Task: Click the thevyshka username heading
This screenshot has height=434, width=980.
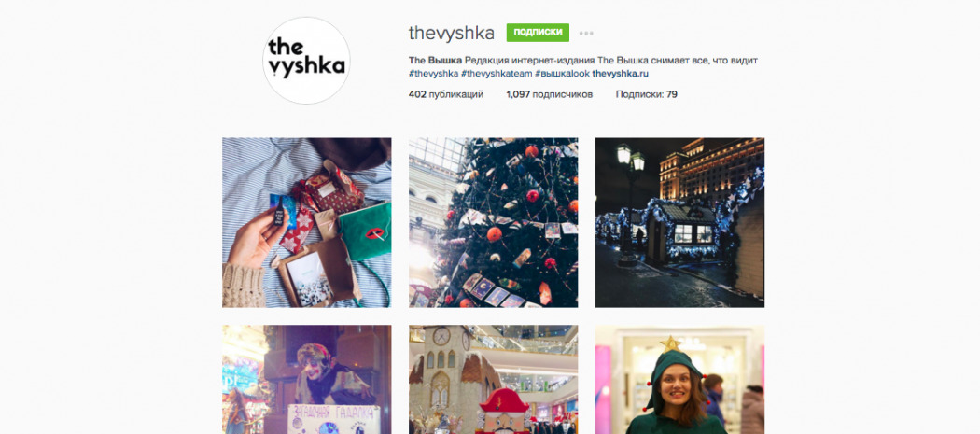Action: tap(451, 34)
